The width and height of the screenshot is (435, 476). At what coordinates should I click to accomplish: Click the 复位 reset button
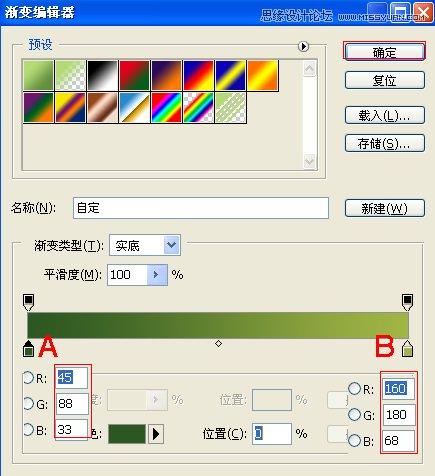click(x=385, y=80)
